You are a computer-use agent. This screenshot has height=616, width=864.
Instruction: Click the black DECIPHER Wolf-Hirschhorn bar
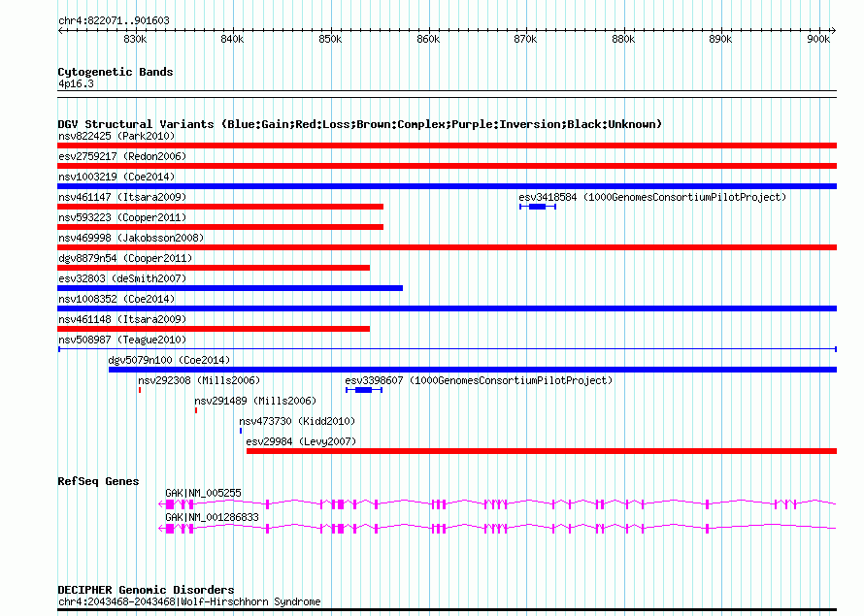pos(447,609)
